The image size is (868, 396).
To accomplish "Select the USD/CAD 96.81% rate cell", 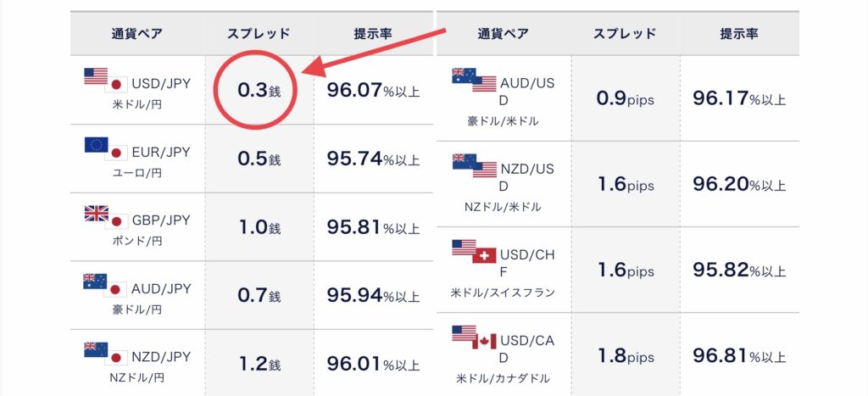I will [x=739, y=355].
